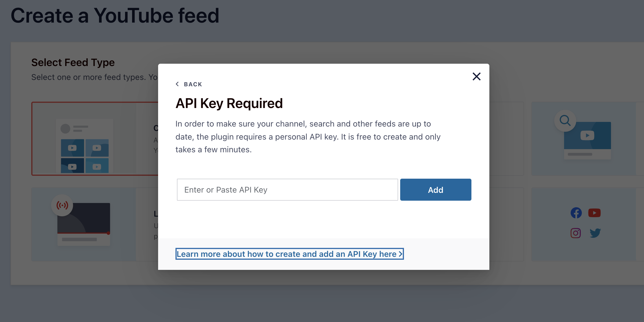The image size is (644, 322).
Task: Click the search magnifier icon
Action: pyautogui.click(x=565, y=120)
